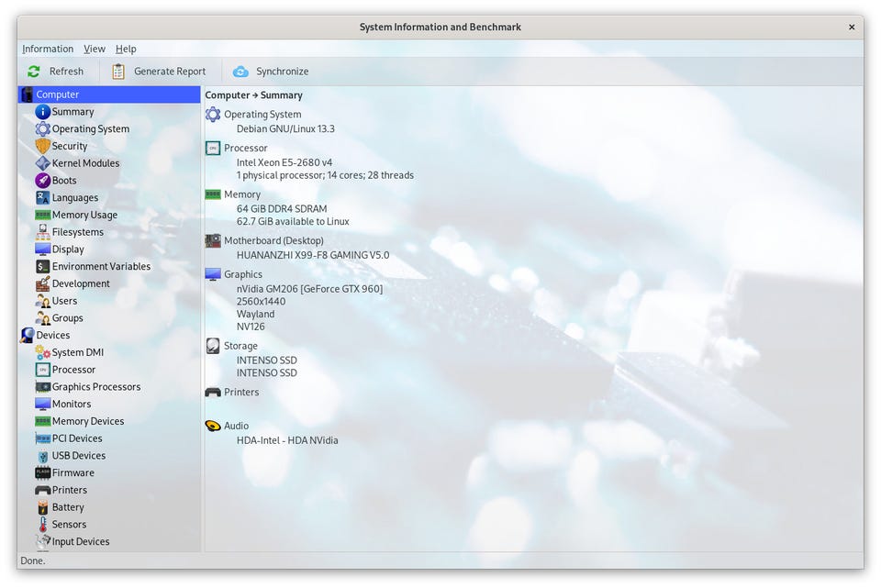
Task: Click the Firmware chip icon
Action: (43, 472)
